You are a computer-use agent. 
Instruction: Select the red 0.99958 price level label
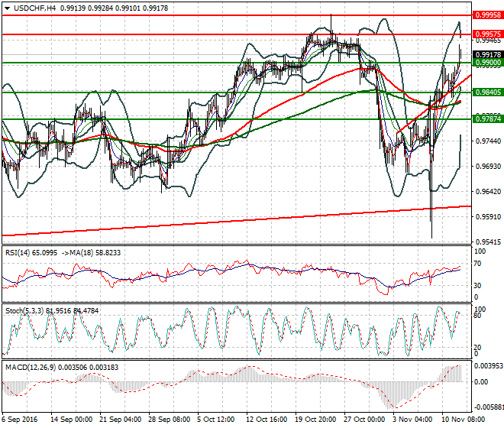click(488, 15)
